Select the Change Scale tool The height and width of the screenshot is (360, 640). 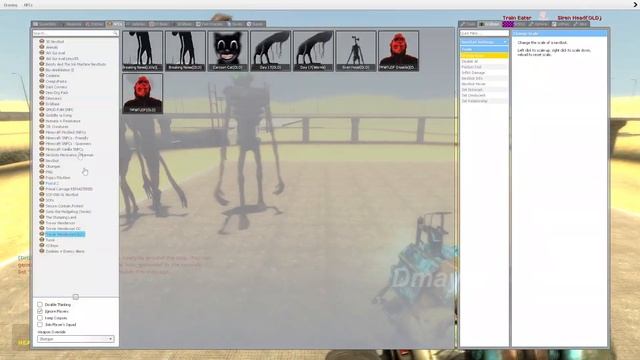[x=484, y=55]
